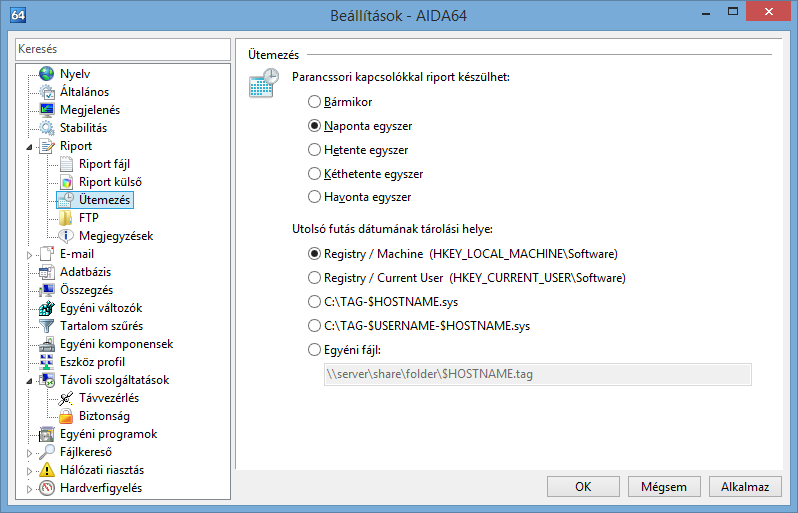The height and width of the screenshot is (513, 798).
Task: Expand the Fájlkereső tree node
Action: coord(29,453)
